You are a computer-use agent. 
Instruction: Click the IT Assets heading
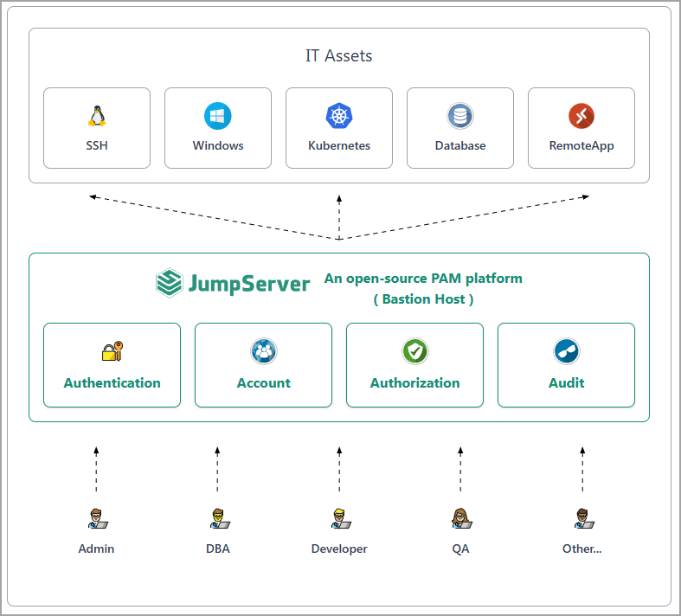click(x=338, y=56)
